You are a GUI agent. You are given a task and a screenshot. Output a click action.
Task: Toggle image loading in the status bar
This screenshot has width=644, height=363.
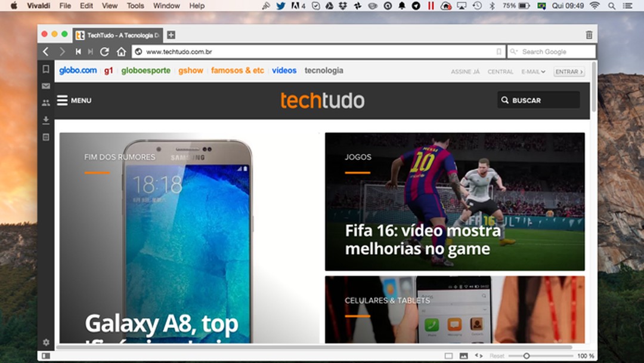[465, 356]
